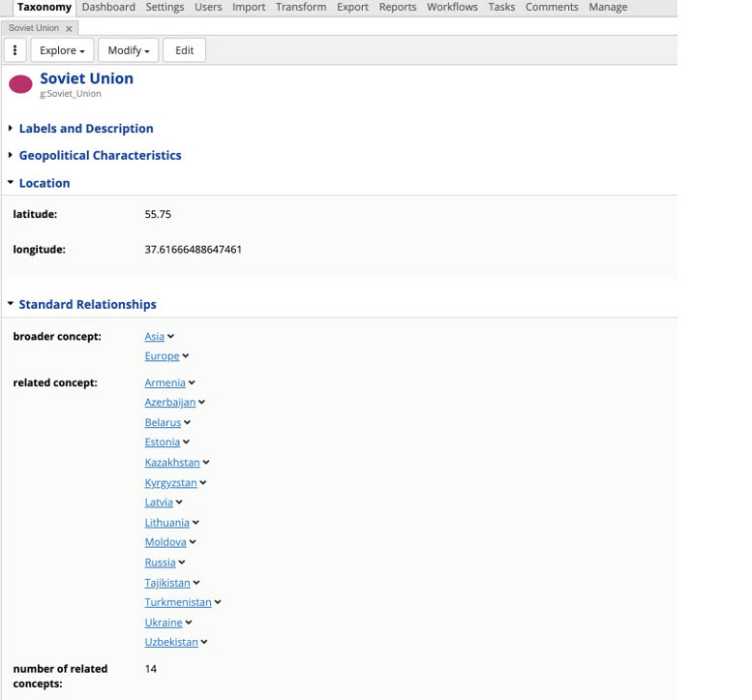Open the Asia broader concept link
752x700 pixels.
tap(155, 337)
